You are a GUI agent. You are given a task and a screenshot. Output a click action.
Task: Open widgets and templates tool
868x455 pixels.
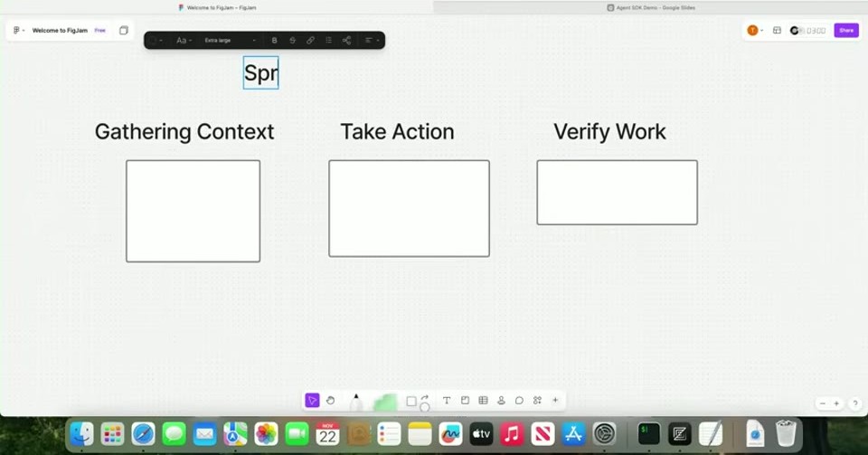pyautogui.click(x=537, y=400)
